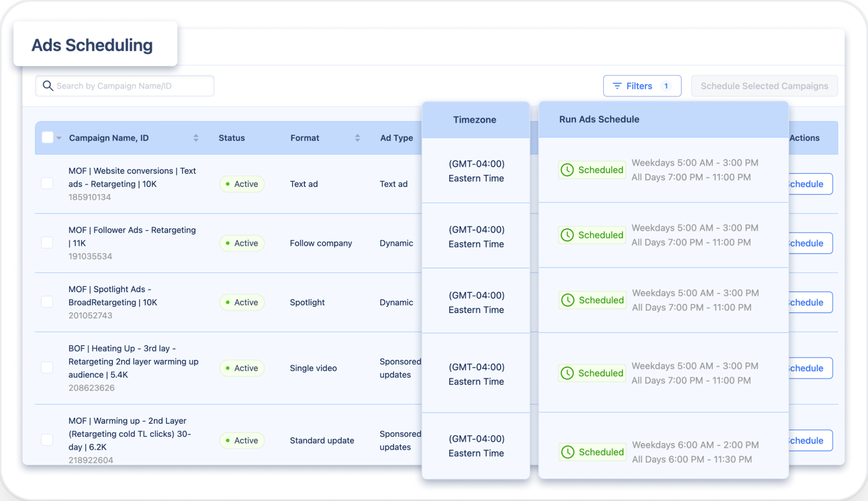Tick the select-all checkbox in the header

47,137
